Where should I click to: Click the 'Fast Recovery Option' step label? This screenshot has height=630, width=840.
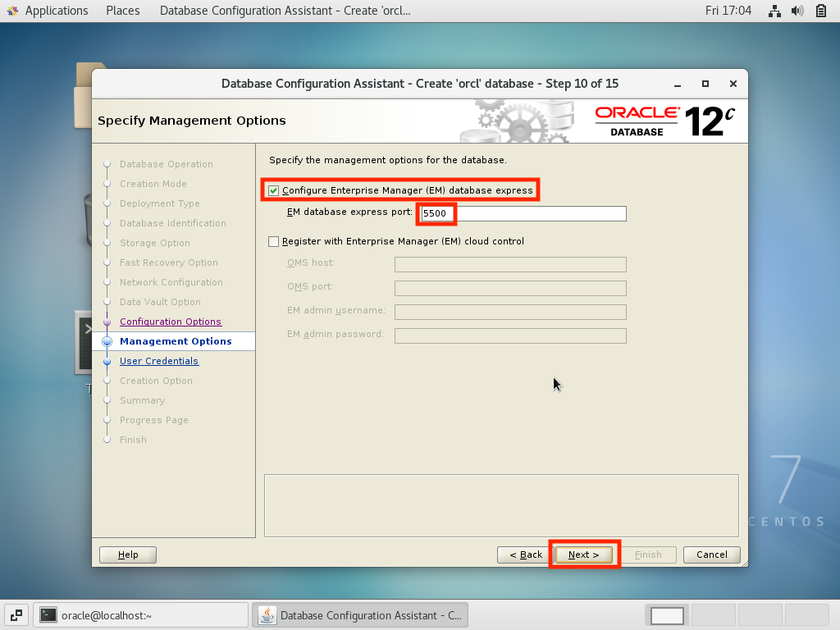click(x=169, y=262)
